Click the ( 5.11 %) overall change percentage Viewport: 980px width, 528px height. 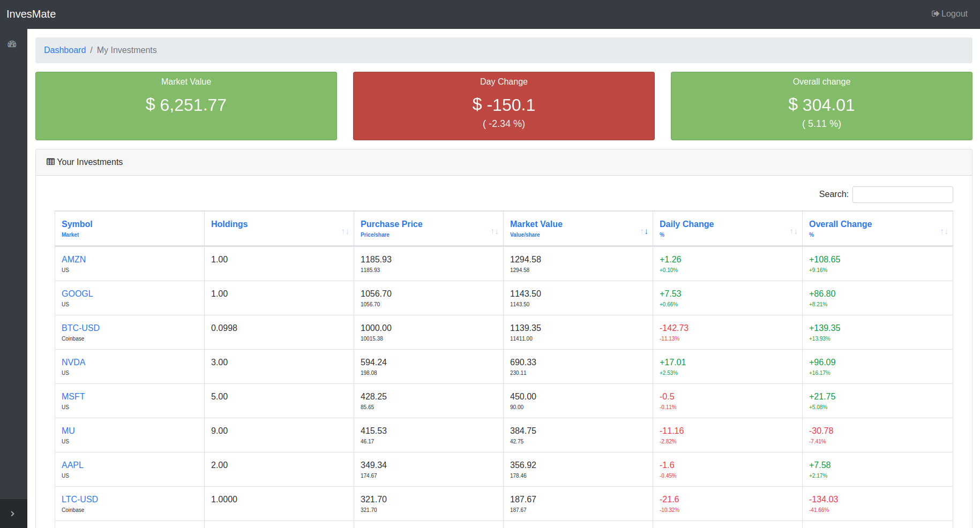[821, 124]
